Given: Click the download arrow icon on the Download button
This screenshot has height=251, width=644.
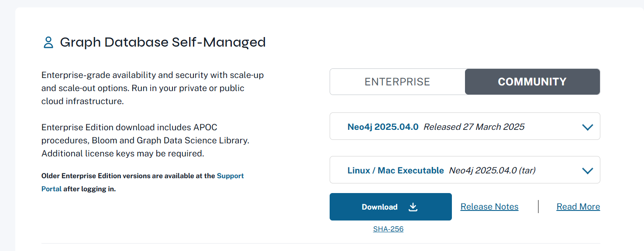Looking at the screenshot, I should click(x=413, y=207).
